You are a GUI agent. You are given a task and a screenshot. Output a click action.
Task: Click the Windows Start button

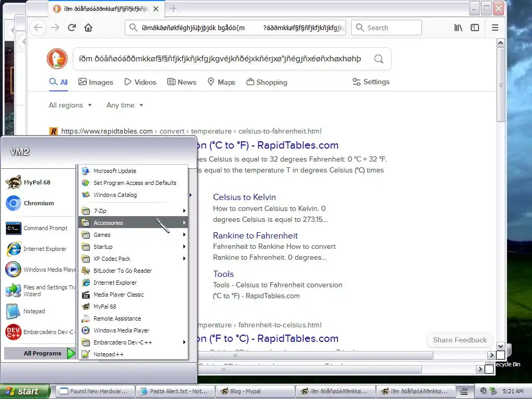[x=25, y=391]
